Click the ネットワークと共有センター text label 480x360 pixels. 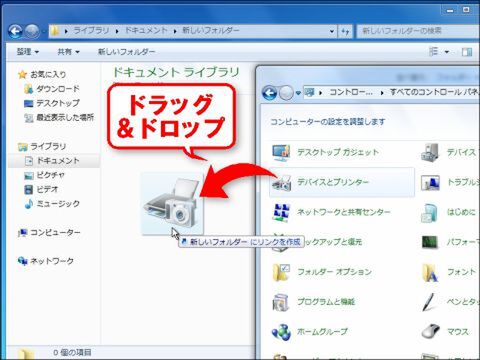pos(344,212)
